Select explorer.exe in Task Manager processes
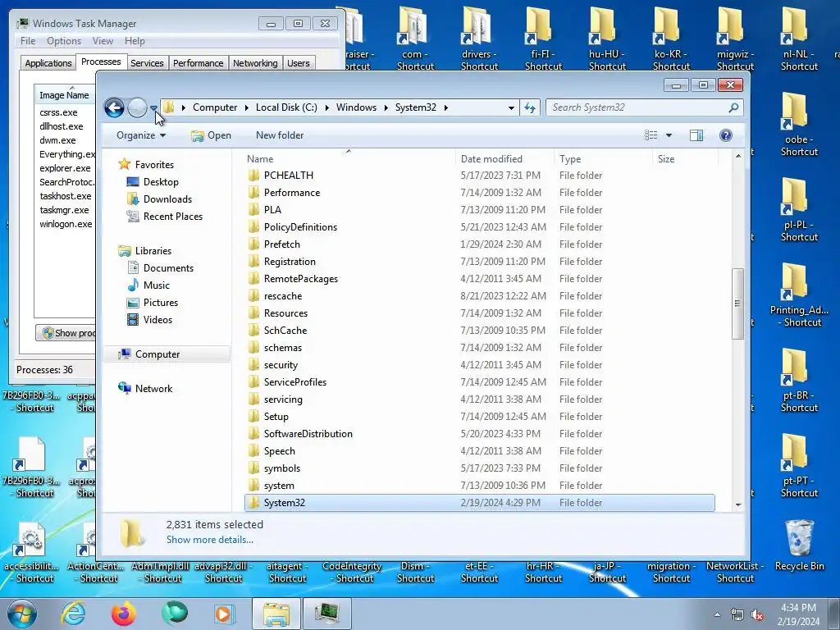 click(x=64, y=168)
